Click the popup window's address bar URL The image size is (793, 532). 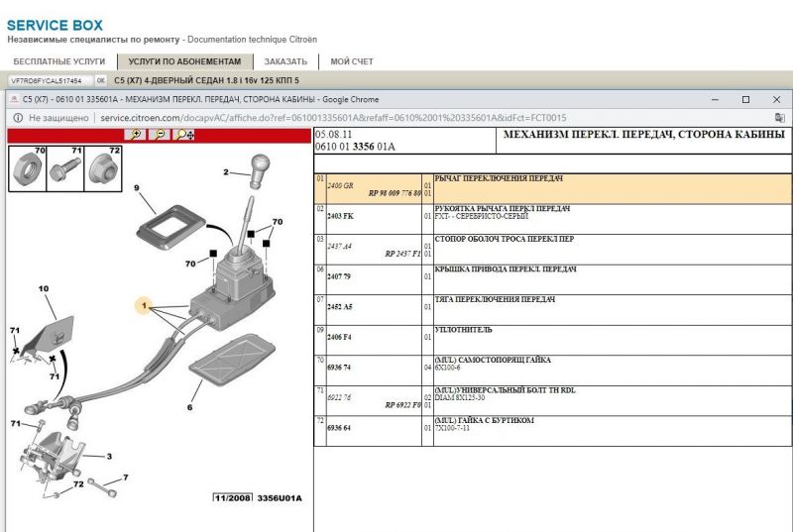(333, 118)
